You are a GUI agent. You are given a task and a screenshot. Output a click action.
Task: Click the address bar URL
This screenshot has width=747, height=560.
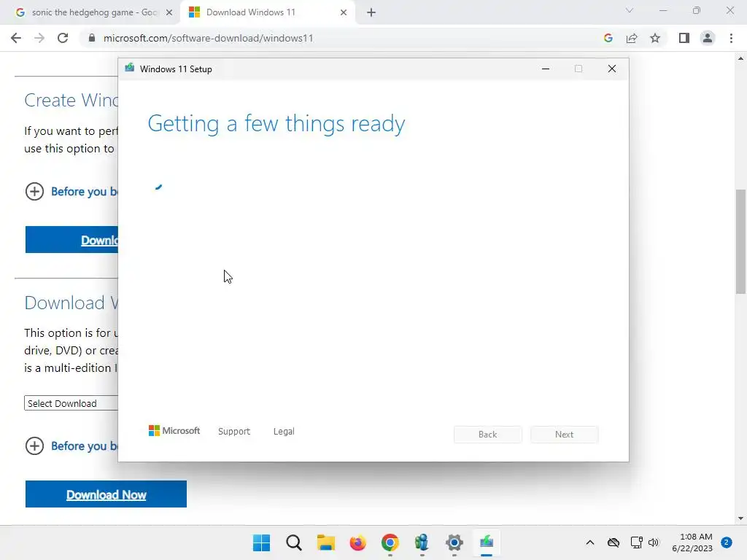click(208, 38)
